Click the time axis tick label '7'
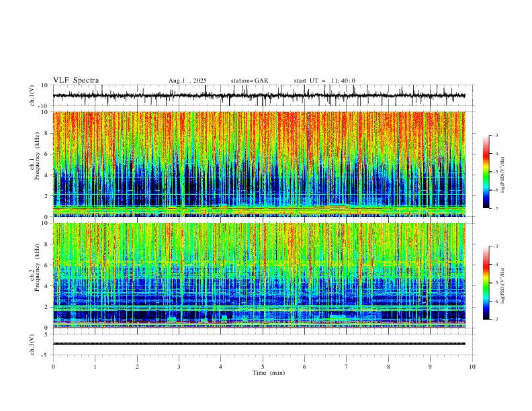 [347, 367]
